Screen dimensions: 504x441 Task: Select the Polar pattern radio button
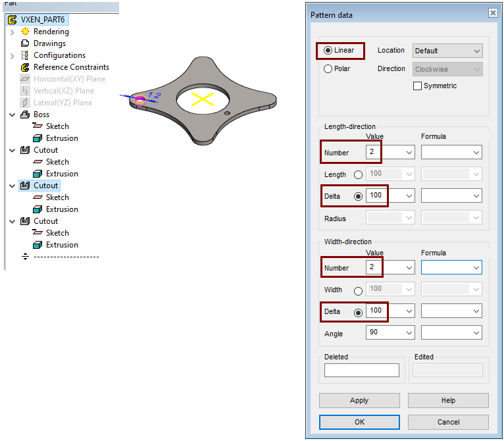(x=328, y=68)
